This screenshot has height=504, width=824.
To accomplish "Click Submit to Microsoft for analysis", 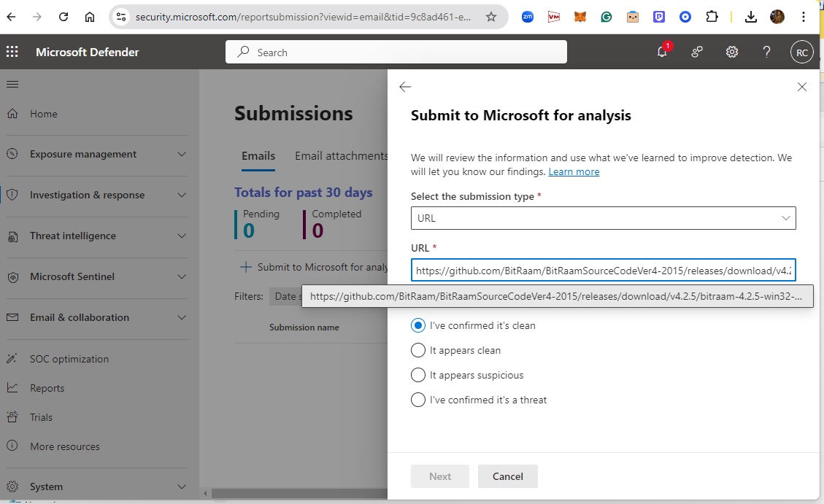I will pyautogui.click(x=314, y=267).
